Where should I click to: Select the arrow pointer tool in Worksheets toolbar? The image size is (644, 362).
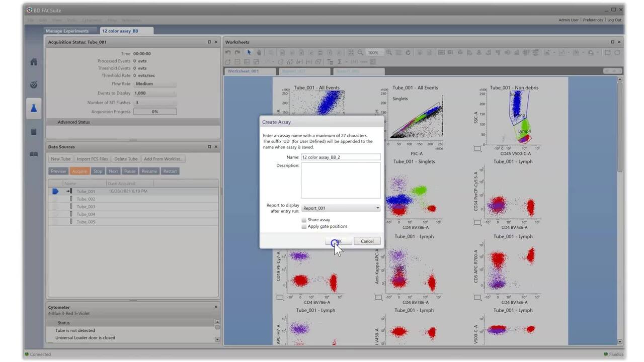click(249, 52)
